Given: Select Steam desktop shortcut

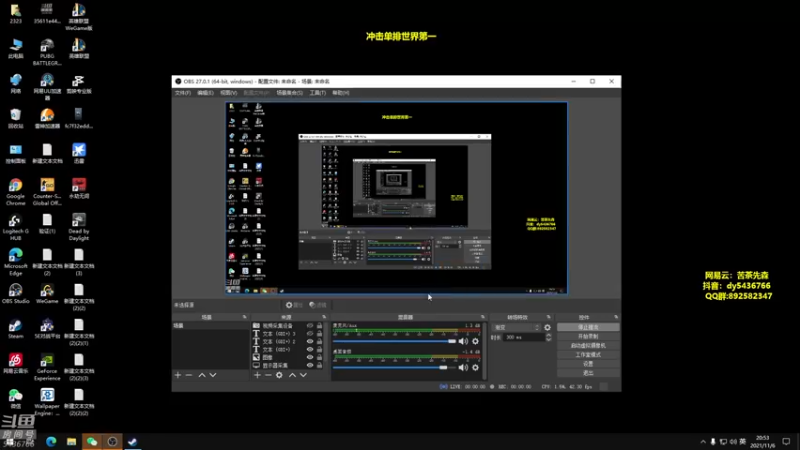Looking at the screenshot, I should [15, 329].
